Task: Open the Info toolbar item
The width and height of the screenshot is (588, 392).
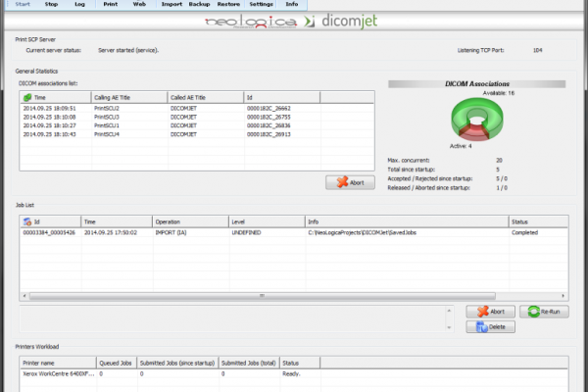Action: coord(292,5)
